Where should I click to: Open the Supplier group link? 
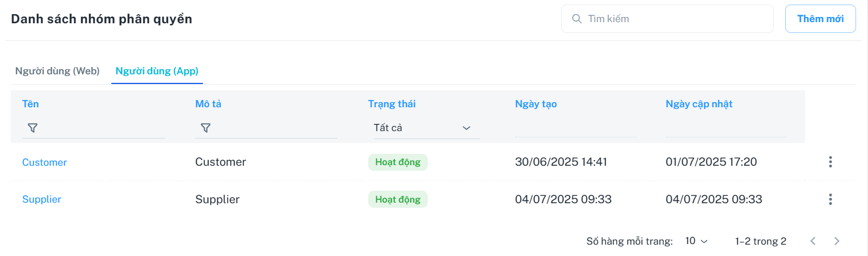pos(41,199)
